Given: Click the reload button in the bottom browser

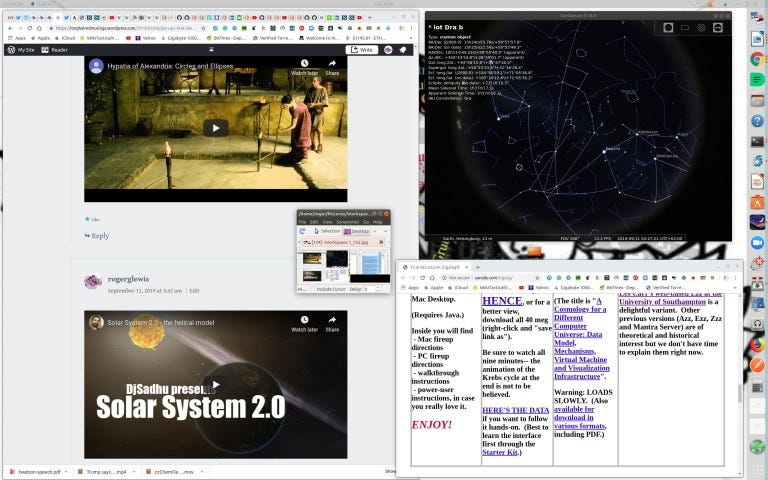Looking at the screenshot, I should point(423,278).
